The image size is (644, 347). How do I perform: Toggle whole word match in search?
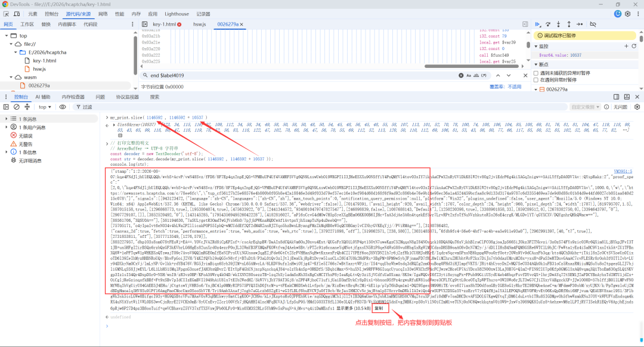tap(476, 76)
